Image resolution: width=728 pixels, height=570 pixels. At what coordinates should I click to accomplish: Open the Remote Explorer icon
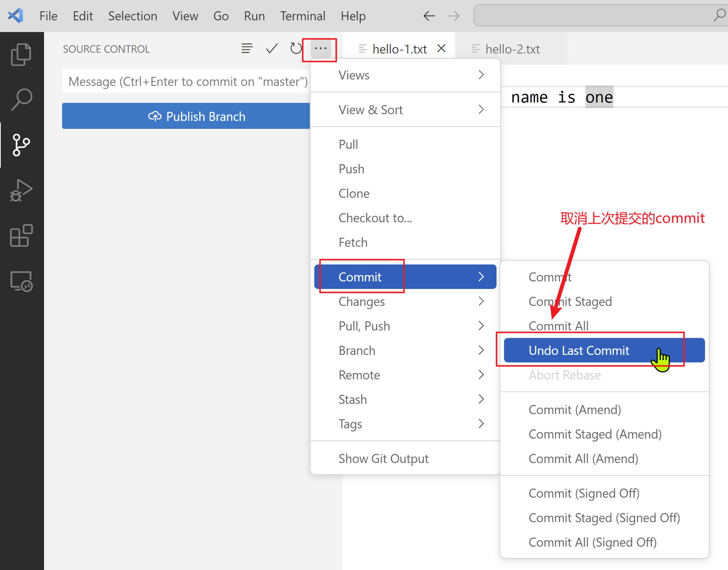[x=21, y=281]
